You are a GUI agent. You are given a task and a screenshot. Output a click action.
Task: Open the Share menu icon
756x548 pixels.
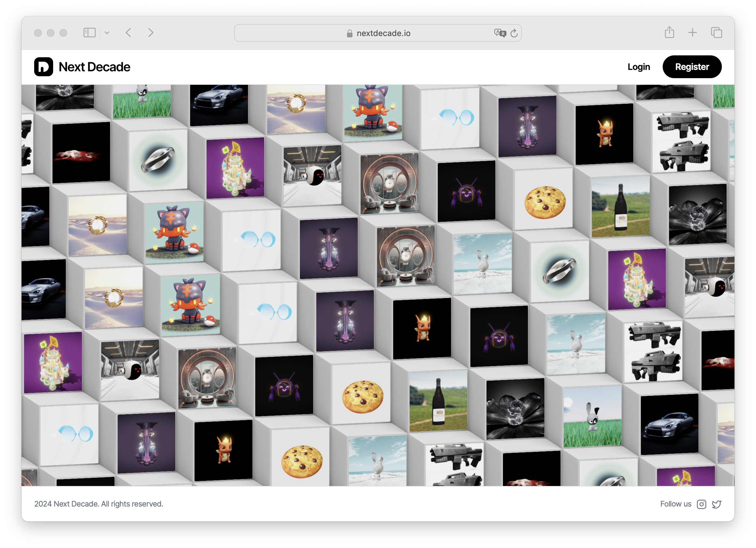[x=669, y=32]
